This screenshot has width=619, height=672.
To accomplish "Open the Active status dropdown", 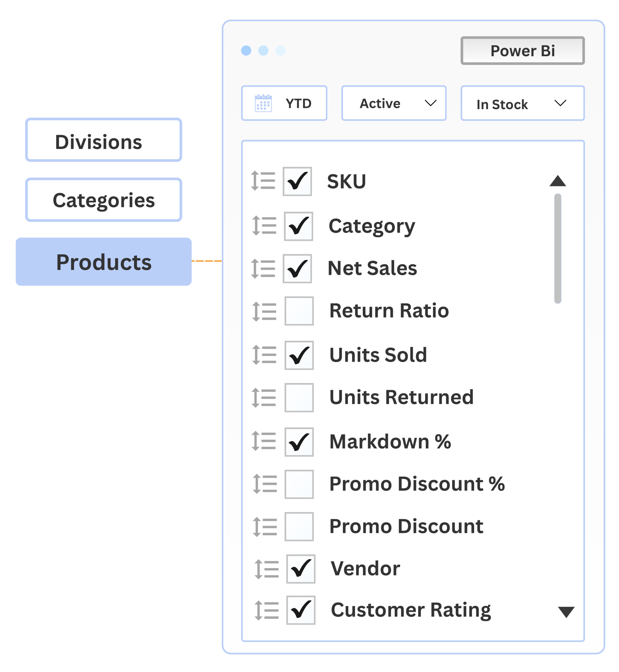I will [394, 103].
